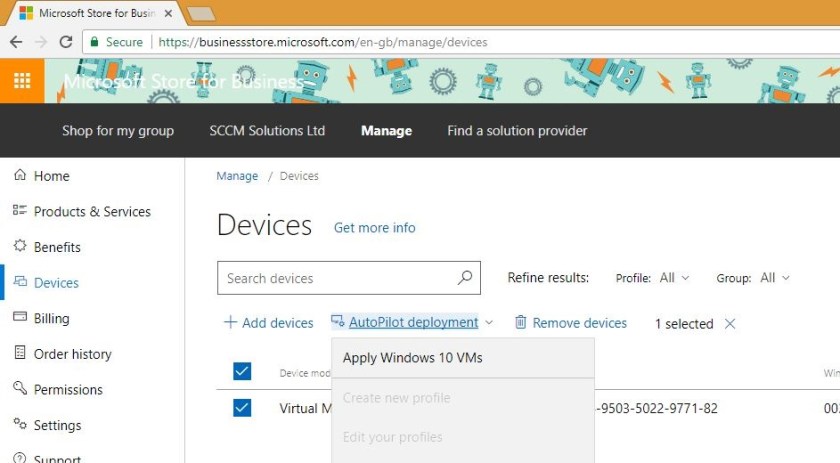This screenshot has width=840, height=463.
Task: Click the Billing card icon
Action: (x=20, y=316)
